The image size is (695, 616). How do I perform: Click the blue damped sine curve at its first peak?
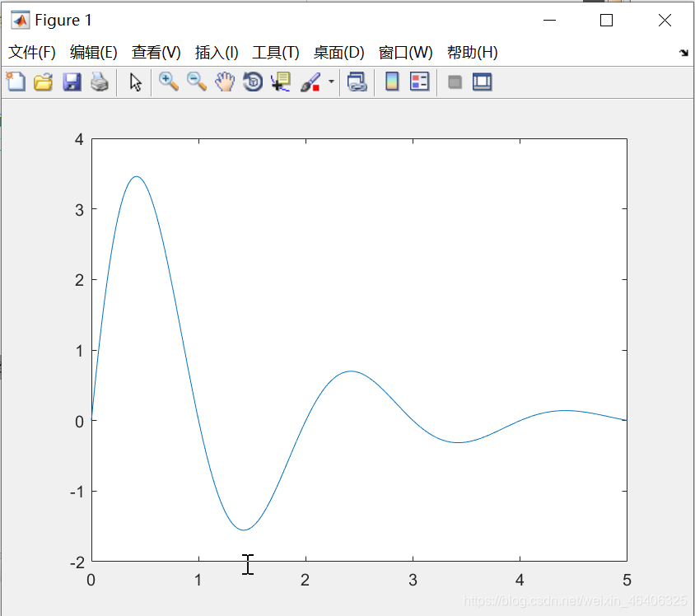pyautogui.click(x=137, y=176)
